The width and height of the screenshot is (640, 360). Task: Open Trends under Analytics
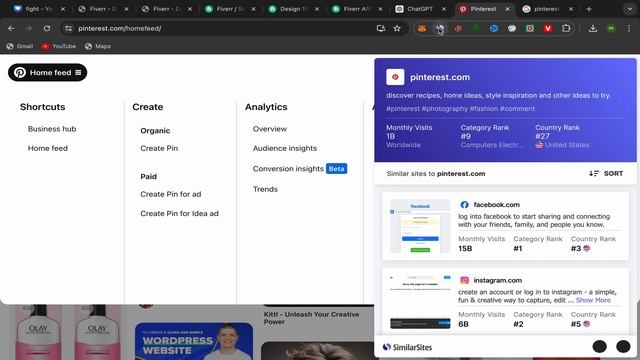(x=265, y=189)
